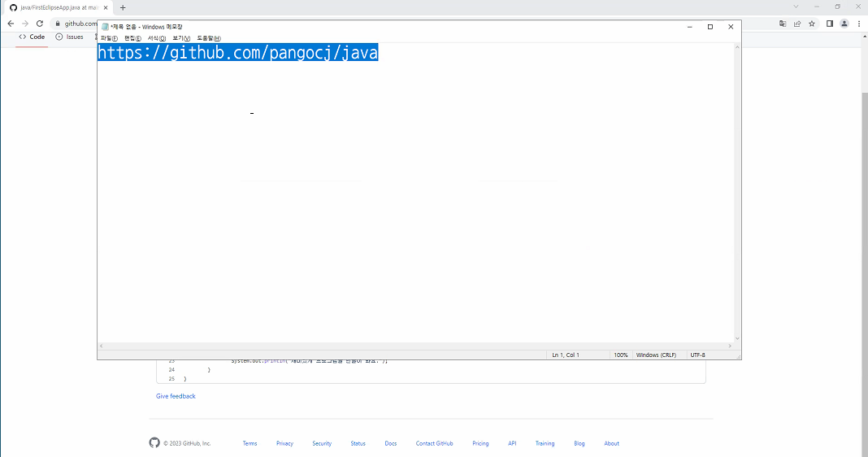The image size is (868, 457).
Task: Reload the GitHub page in Chrome
Action: tap(40, 24)
